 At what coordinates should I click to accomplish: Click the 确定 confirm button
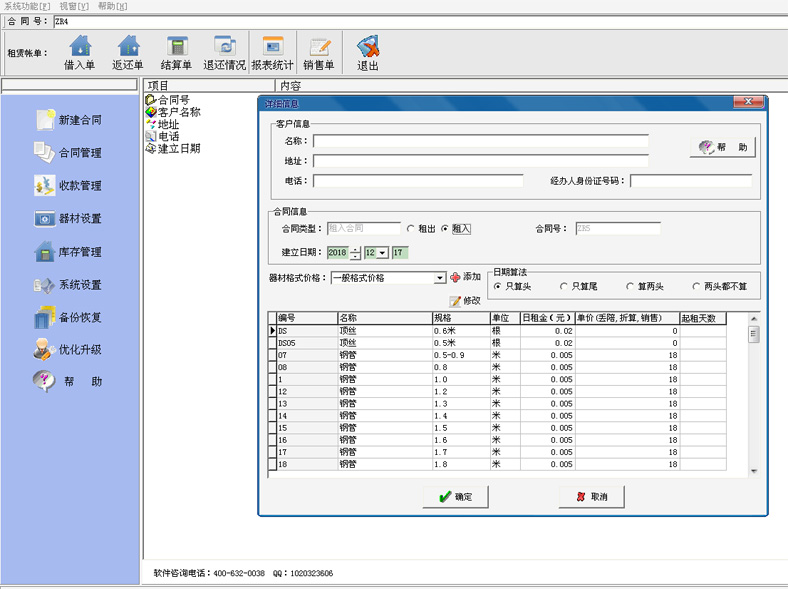pyautogui.click(x=455, y=497)
